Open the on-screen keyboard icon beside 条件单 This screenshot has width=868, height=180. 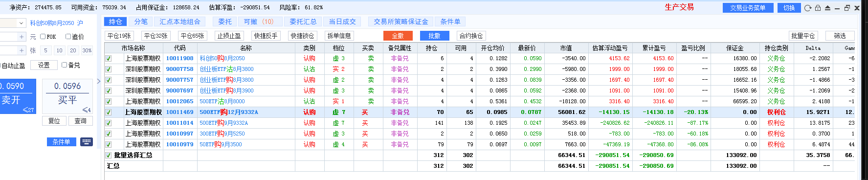click(x=87, y=142)
